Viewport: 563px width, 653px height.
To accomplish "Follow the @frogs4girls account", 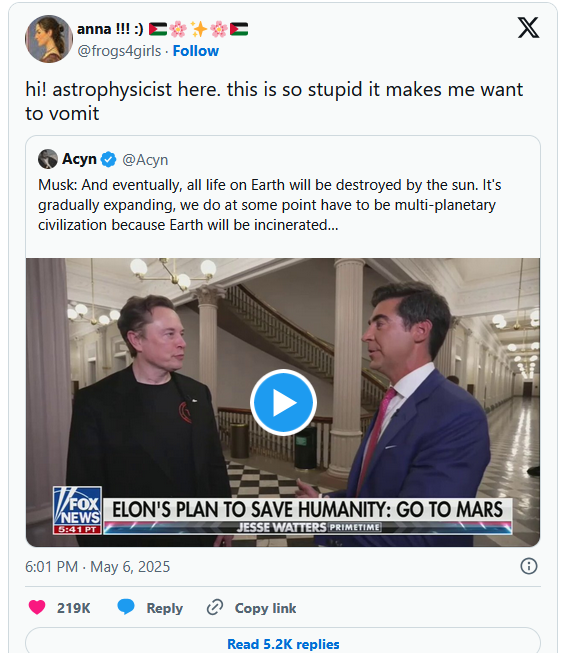I will 196,51.
